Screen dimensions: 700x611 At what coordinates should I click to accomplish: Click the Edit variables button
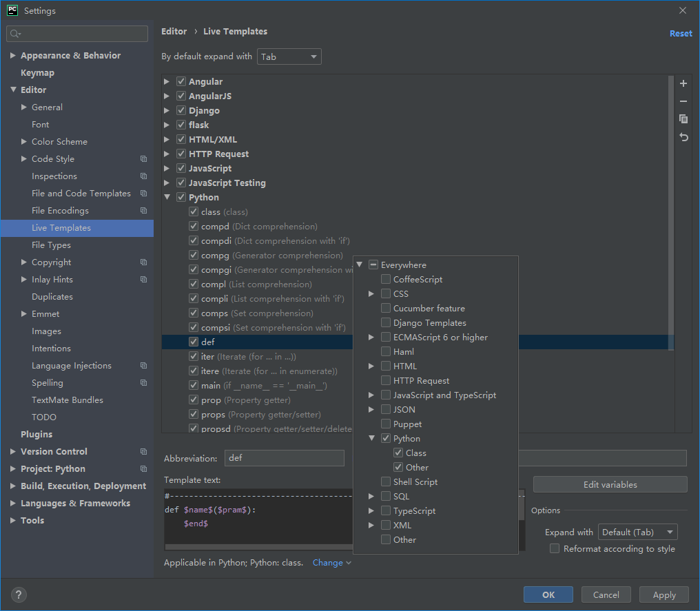click(x=610, y=485)
